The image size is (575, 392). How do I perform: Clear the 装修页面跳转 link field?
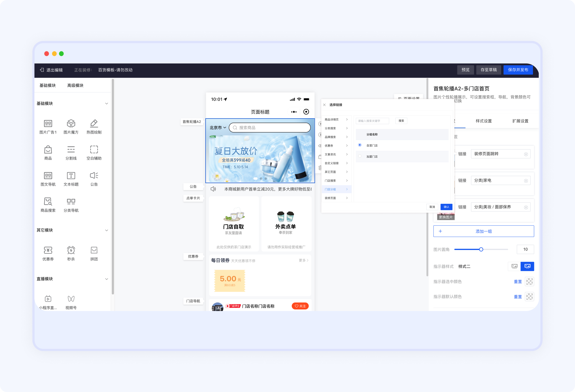[x=526, y=154]
